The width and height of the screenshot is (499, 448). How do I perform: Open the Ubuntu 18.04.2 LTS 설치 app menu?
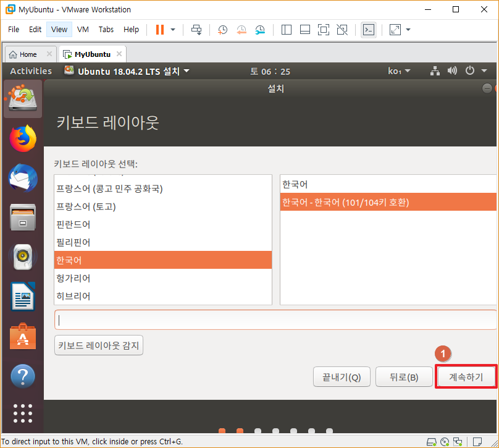(127, 71)
